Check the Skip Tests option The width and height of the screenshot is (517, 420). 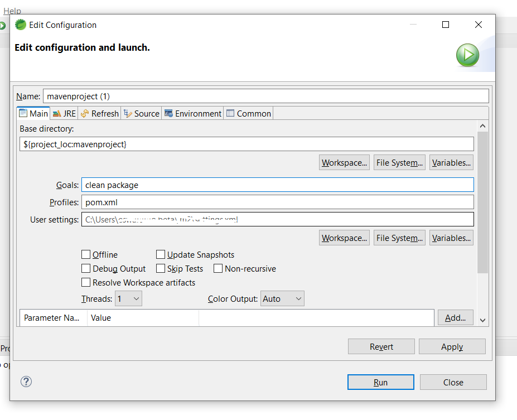tap(161, 269)
